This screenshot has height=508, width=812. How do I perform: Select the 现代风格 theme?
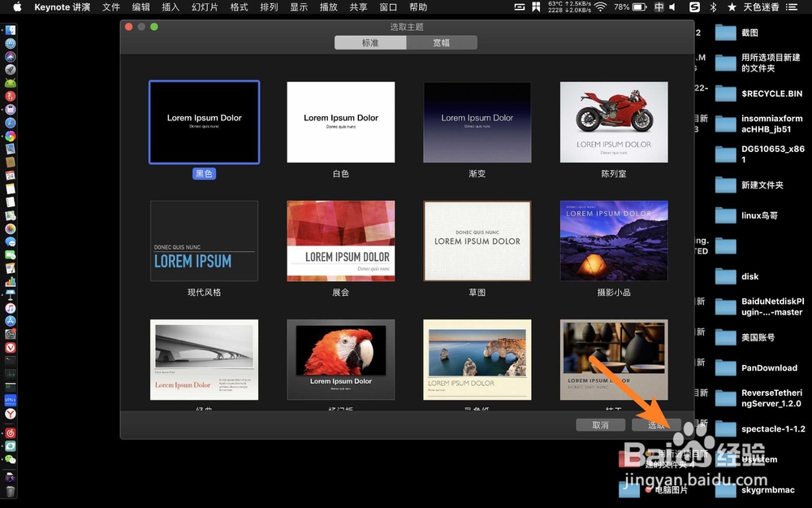pos(204,241)
